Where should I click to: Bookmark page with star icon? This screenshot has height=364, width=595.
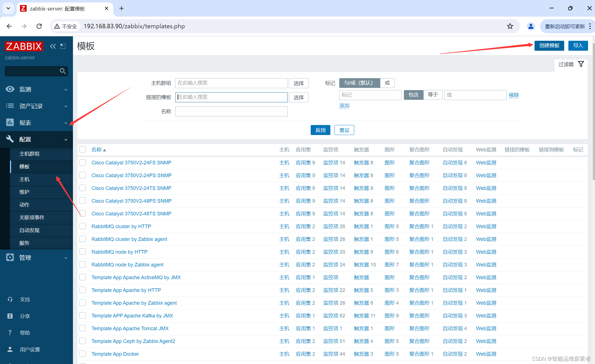[x=510, y=26]
